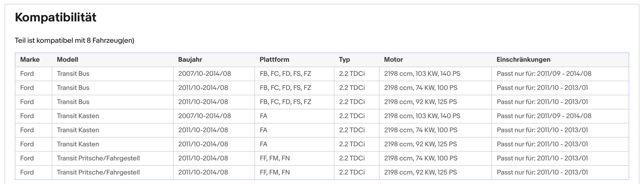Click 'FF, FM, FN' in the Pritsche 100 PS row
Viewport: 644px width, 184px height.
pos(275,158)
